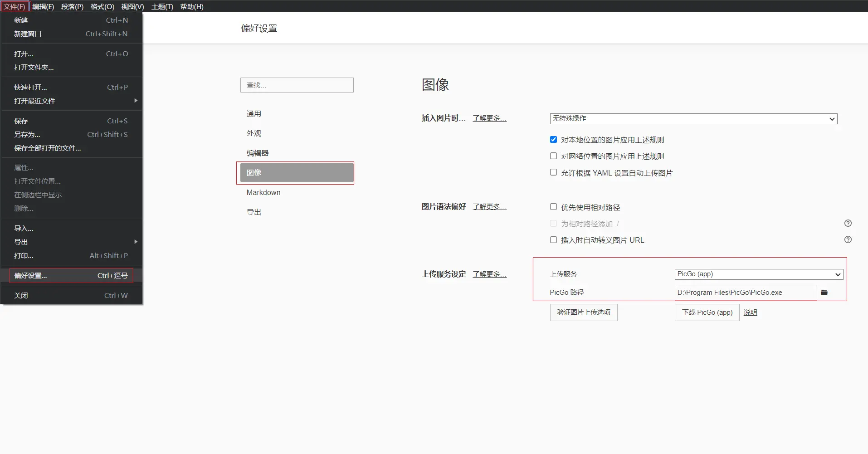Toggle 允许根据 YAML 设置自动上传图片
Image resolution: width=868 pixels, height=454 pixels.
coord(553,172)
